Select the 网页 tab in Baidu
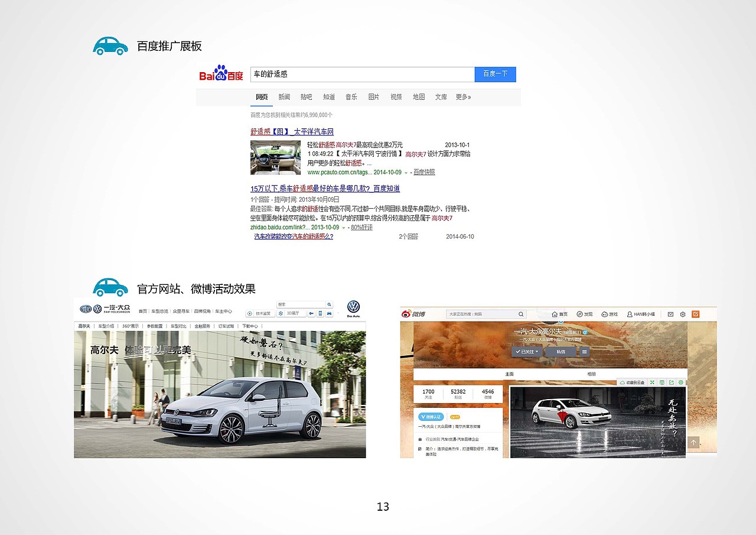The height and width of the screenshot is (535, 756). 262,97
